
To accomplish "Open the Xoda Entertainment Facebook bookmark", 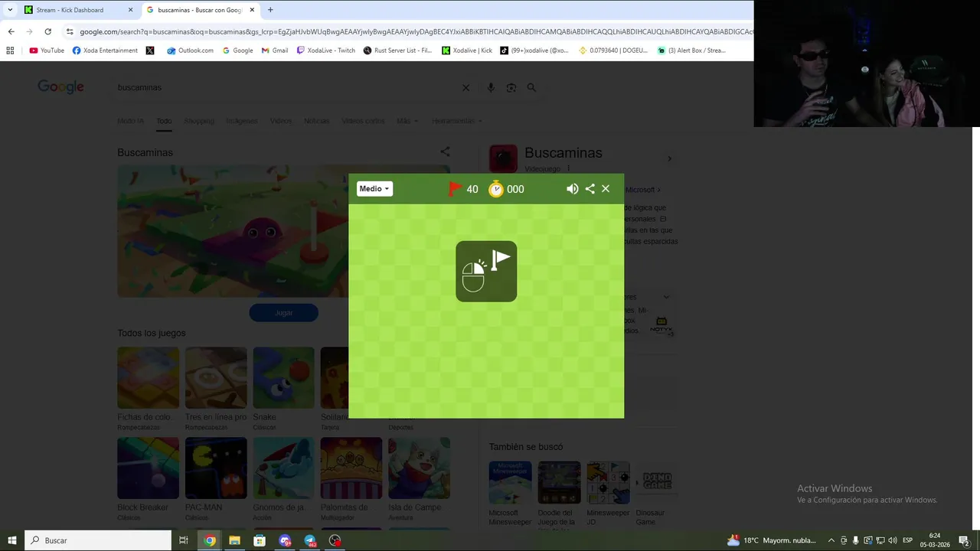I will coord(105,51).
